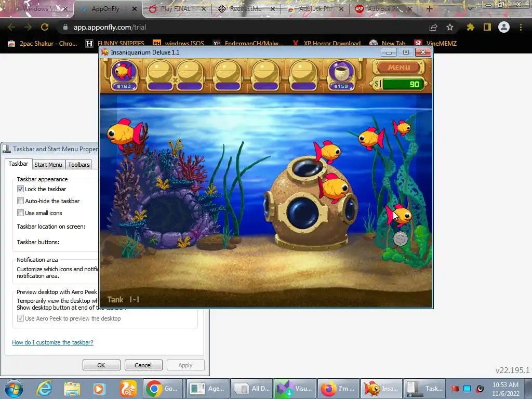Launch Internet Explorer from taskbar
The image size is (532, 399).
(x=44, y=389)
